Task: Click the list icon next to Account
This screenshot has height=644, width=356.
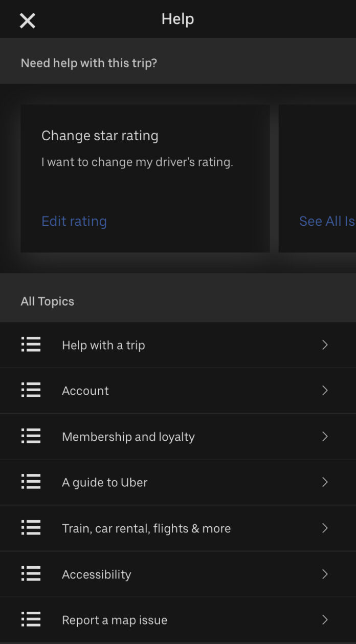Action: (x=31, y=390)
